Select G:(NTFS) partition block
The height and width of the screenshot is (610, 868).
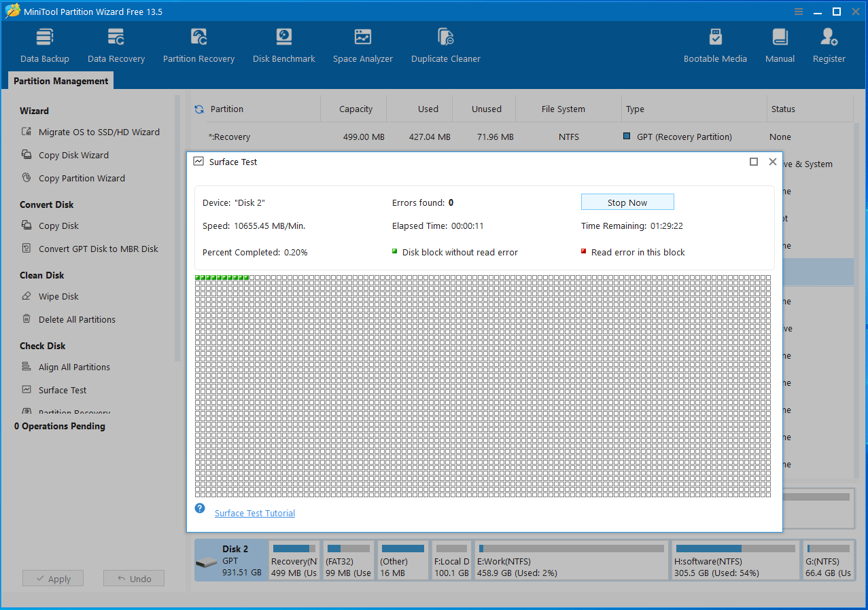pyautogui.click(x=827, y=560)
